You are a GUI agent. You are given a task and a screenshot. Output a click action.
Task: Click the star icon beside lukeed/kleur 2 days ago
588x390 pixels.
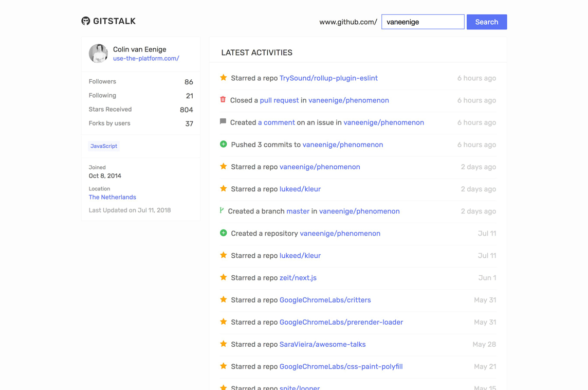[x=224, y=188]
